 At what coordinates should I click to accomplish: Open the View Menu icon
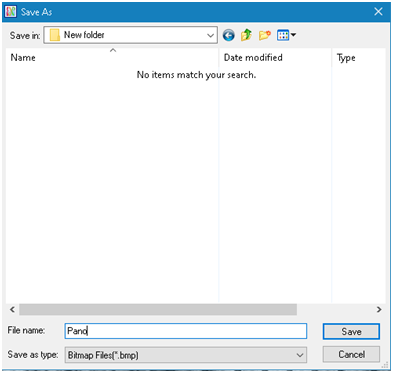coord(283,35)
